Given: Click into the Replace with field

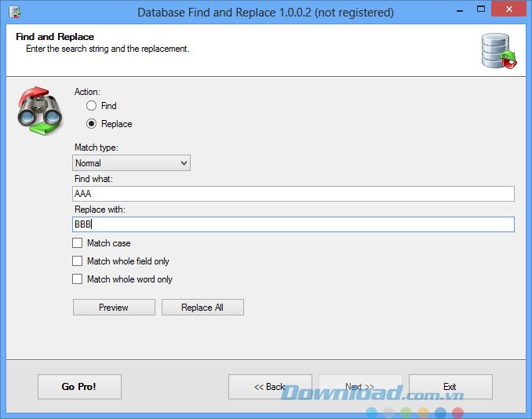Looking at the screenshot, I should [x=293, y=224].
